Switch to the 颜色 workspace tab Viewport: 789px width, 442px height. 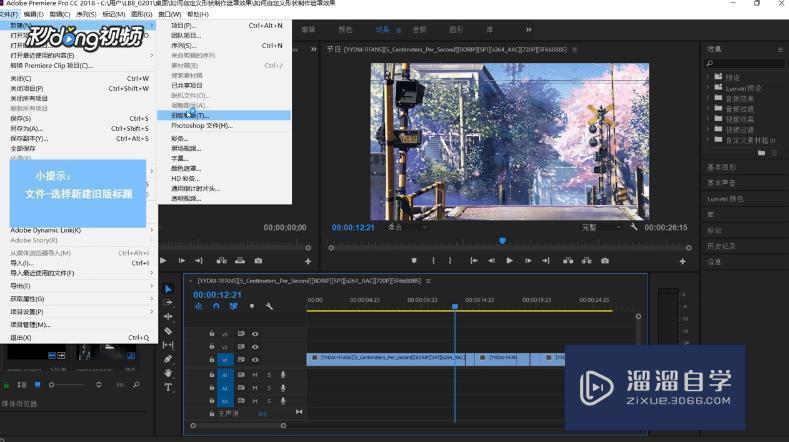pyautogui.click(x=345, y=30)
